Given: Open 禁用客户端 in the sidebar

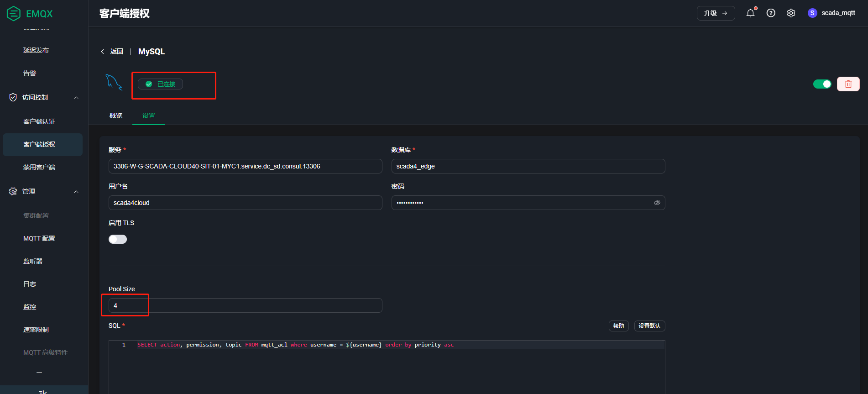Looking at the screenshot, I should [x=39, y=167].
